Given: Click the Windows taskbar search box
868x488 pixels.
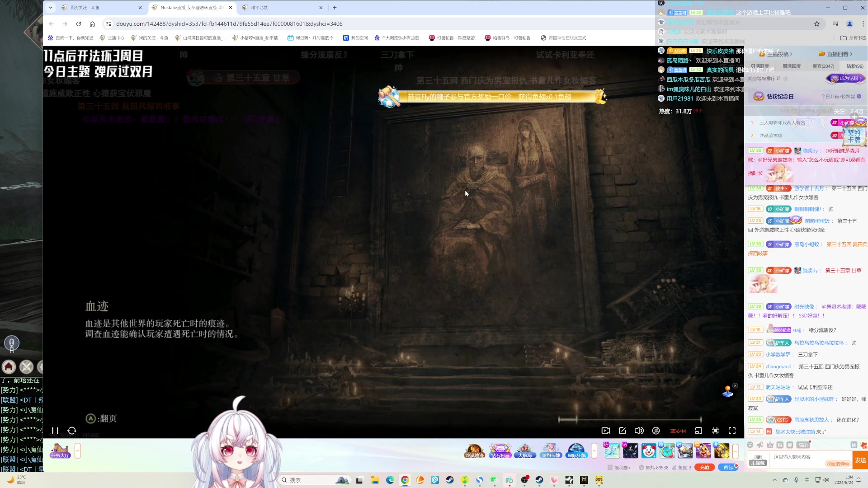Looking at the screenshot, I should click(314, 480).
